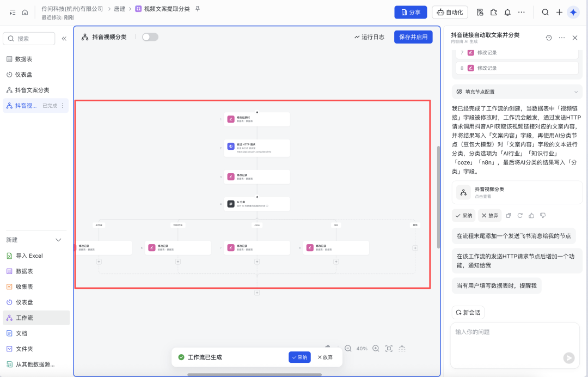Open the AI assistant sparkle icon
The height and width of the screenshot is (377, 588).
(573, 12)
